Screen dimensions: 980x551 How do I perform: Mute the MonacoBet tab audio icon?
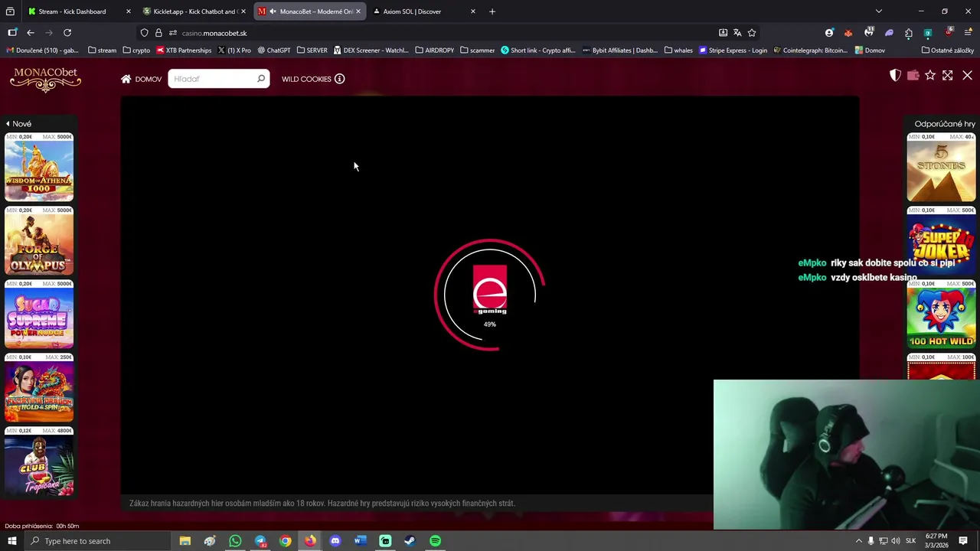pyautogui.click(x=273, y=11)
